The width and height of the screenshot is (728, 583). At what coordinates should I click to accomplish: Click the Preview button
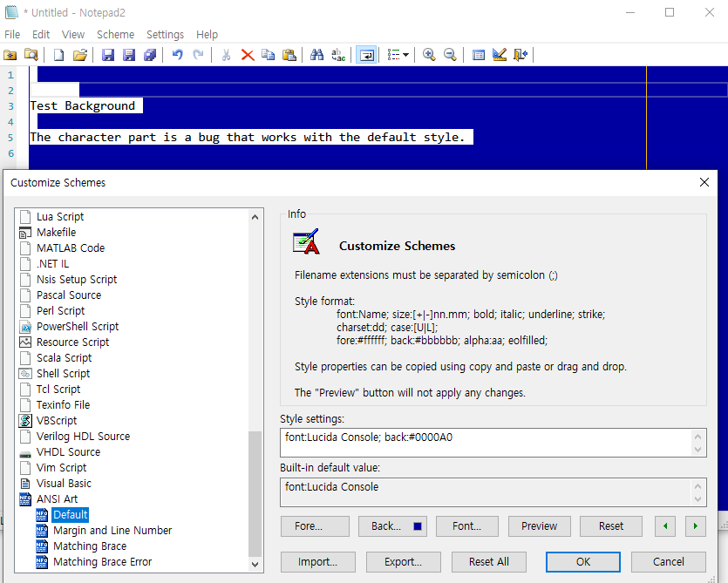click(539, 526)
